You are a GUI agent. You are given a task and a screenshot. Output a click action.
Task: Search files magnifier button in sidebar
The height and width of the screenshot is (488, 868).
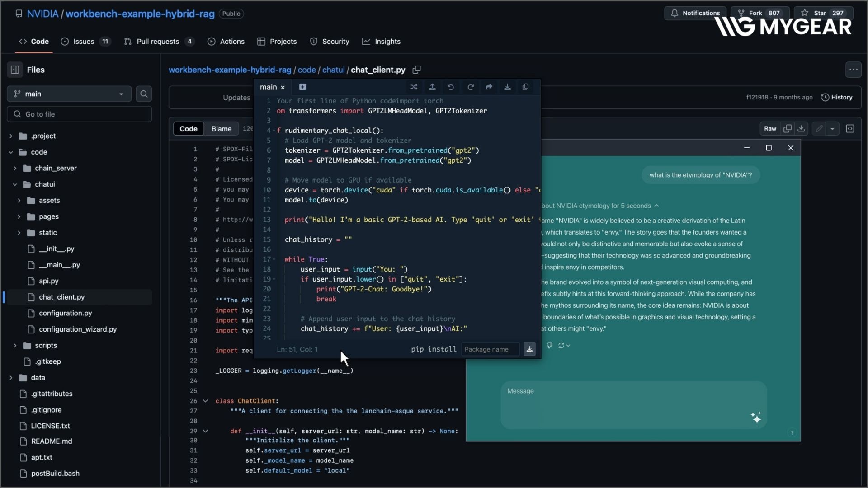point(144,94)
